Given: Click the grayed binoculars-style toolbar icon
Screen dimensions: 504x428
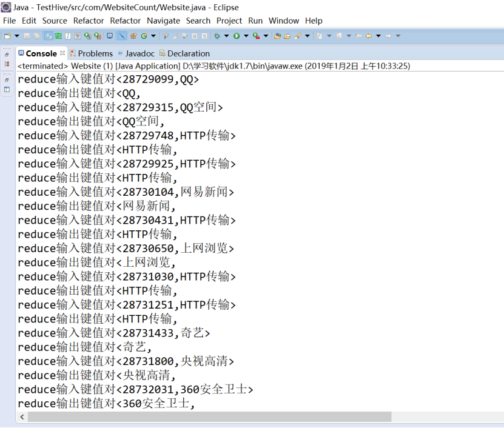Looking at the screenshot, I should pyautogui.click(x=166, y=36).
